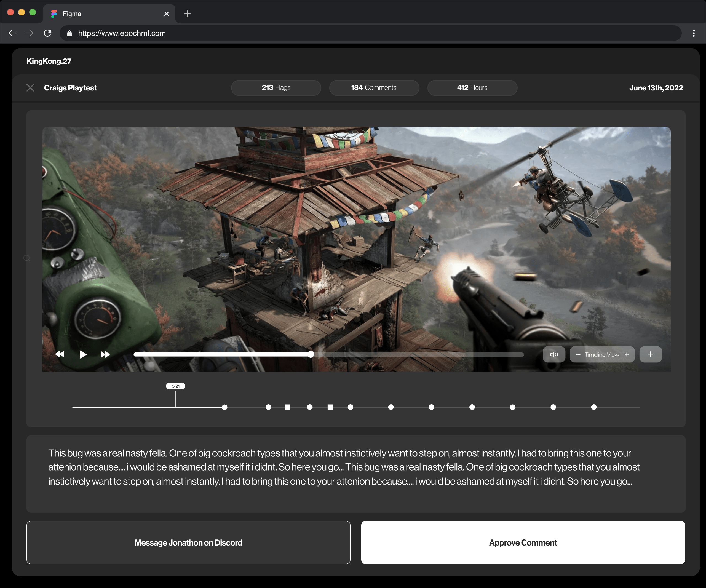This screenshot has width=706, height=588.
Task: Zoom in Timeline View with plus
Action: tap(627, 354)
